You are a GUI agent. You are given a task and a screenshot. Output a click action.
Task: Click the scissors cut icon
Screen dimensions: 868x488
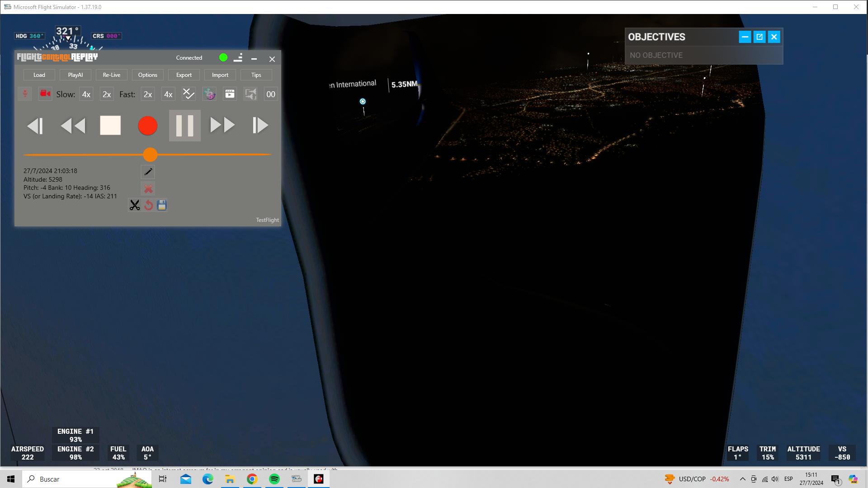[134, 205]
